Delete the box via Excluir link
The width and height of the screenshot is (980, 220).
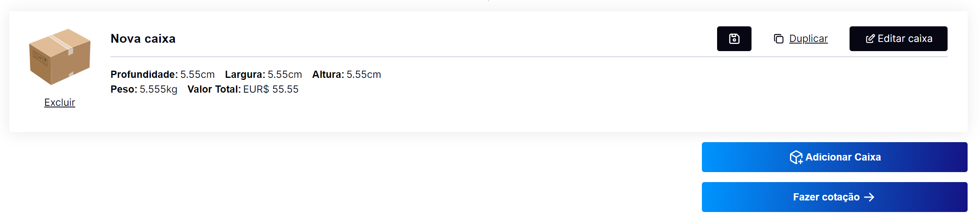click(x=60, y=103)
